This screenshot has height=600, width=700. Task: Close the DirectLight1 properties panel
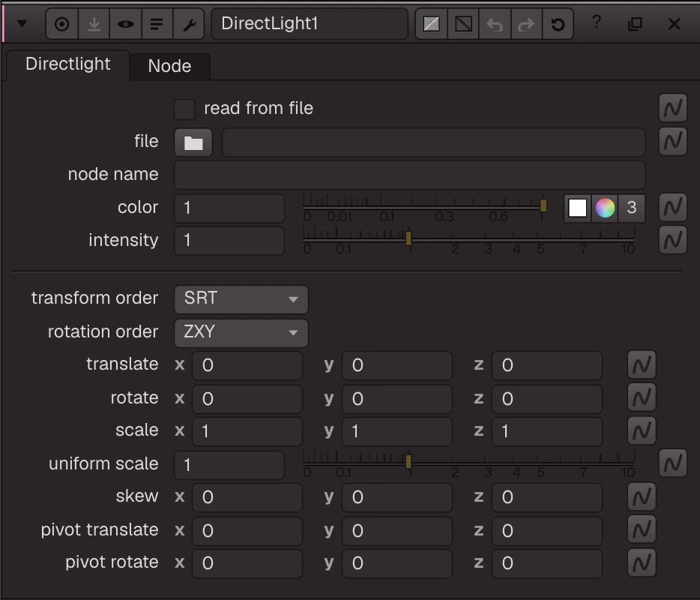click(x=674, y=24)
